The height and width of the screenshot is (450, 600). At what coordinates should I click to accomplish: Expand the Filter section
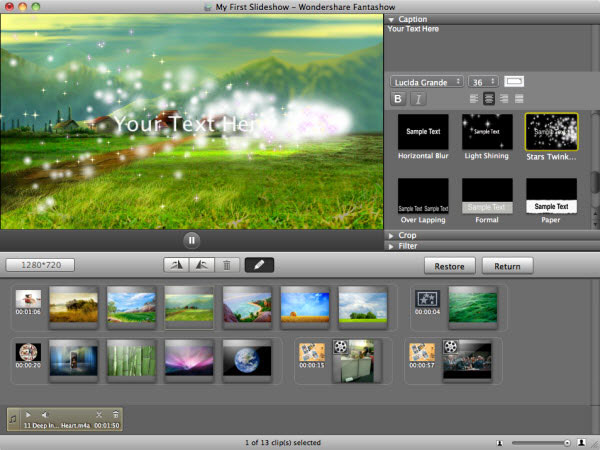click(x=391, y=246)
